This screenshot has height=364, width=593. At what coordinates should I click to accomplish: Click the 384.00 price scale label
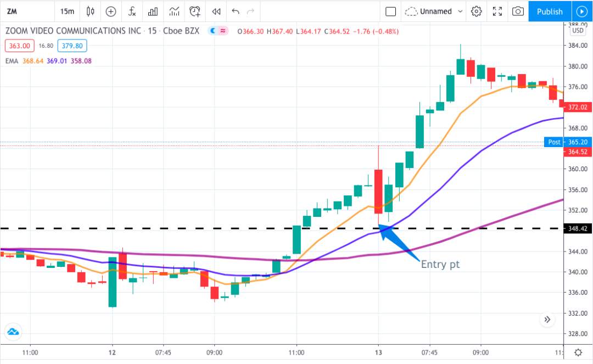[x=578, y=46]
